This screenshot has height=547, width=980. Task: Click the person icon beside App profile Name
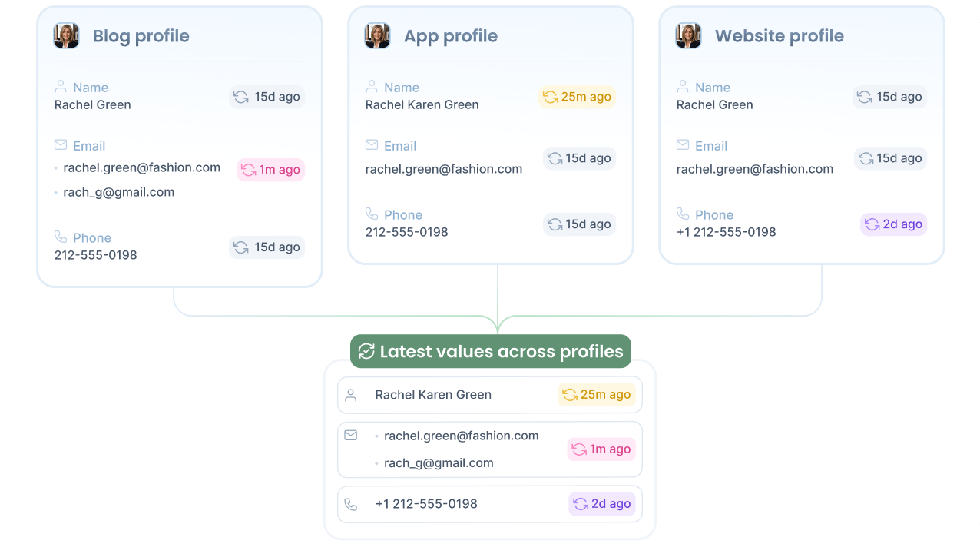coord(372,87)
